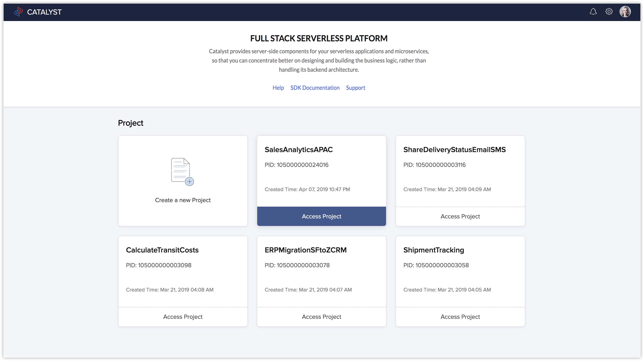
Task: Access the ShipmentTracking project
Action: pyautogui.click(x=460, y=317)
